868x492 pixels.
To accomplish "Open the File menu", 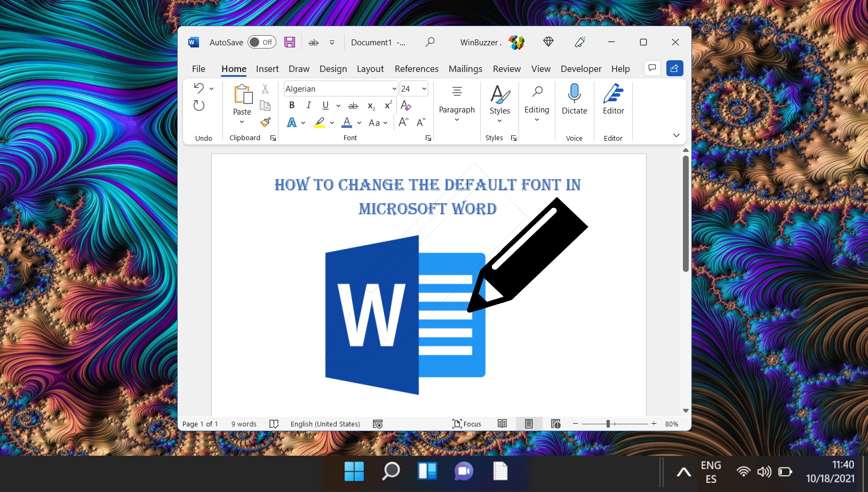I will pos(198,69).
